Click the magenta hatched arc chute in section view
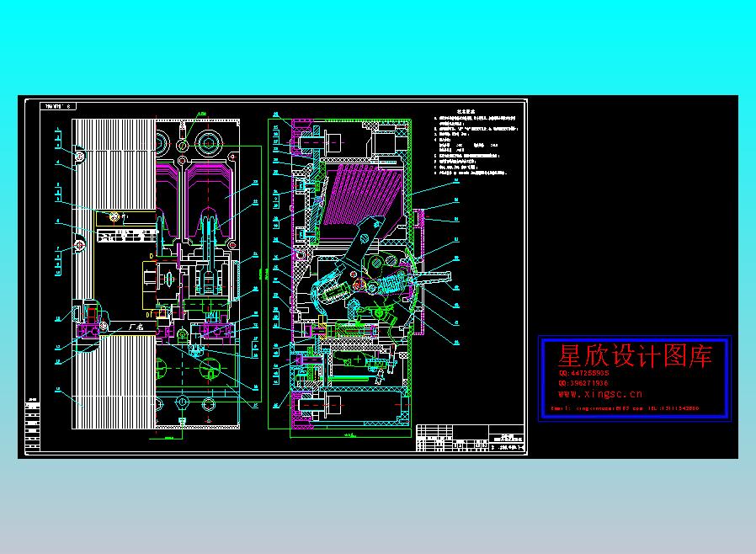The width and height of the screenshot is (756, 554). click(363, 195)
